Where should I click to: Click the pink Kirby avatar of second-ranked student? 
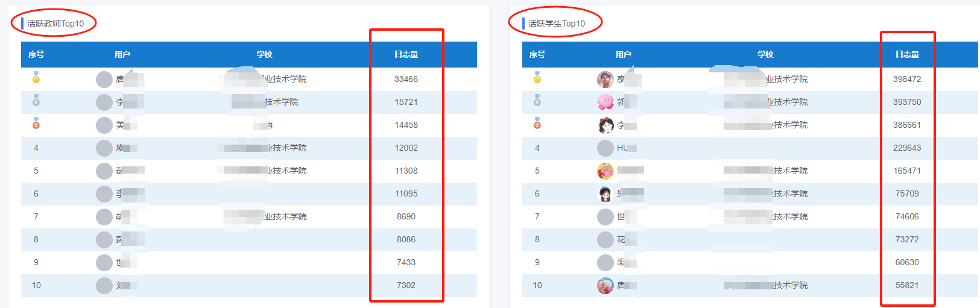tap(605, 102)
